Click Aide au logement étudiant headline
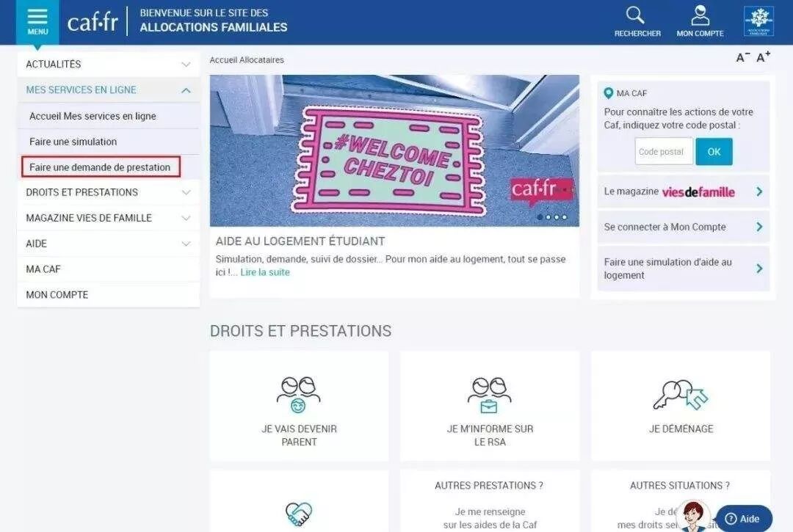 [300, 241]
